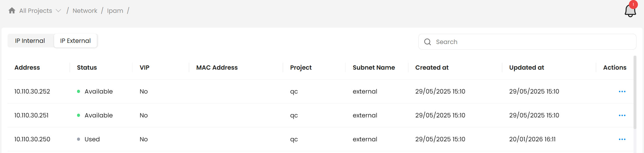
Task: Open the notifications bell
Action: point(630,11)
